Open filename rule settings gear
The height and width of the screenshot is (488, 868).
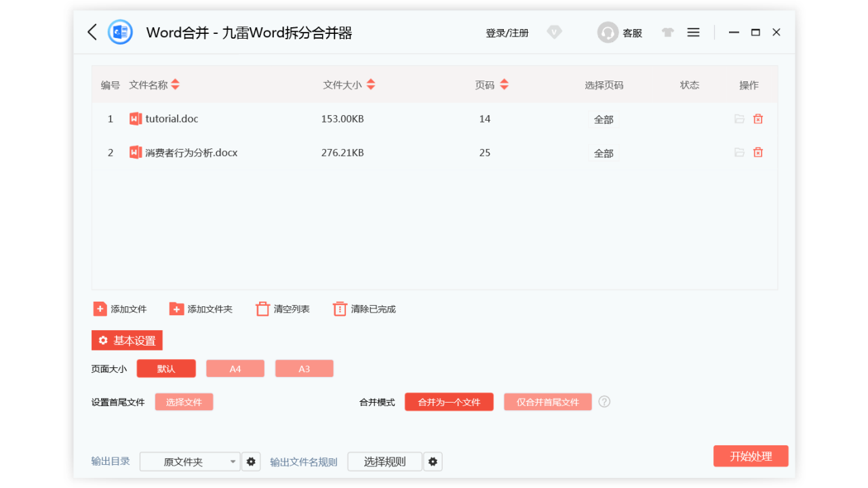433,461
